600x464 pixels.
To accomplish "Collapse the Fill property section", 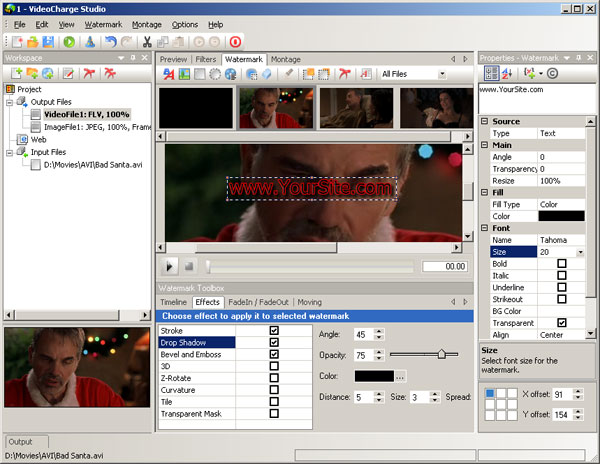I will (x=484, y=192).
